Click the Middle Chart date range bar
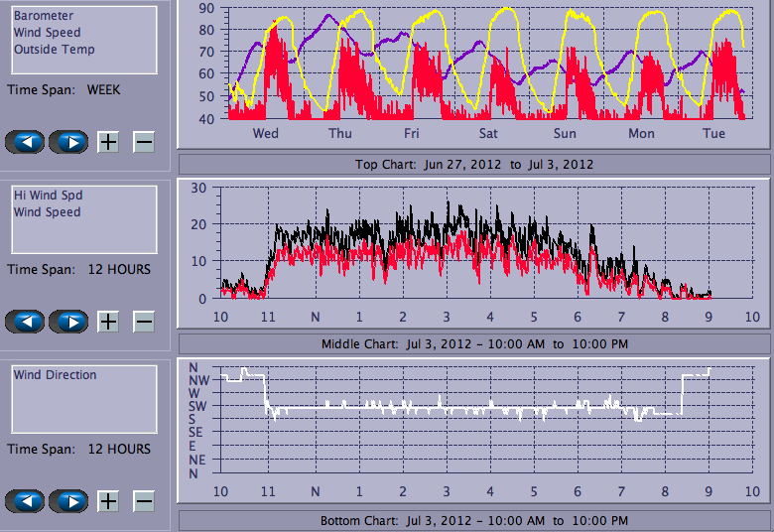Screen dimensions: 774x532 pyautogui.click(x=474, y=344)
